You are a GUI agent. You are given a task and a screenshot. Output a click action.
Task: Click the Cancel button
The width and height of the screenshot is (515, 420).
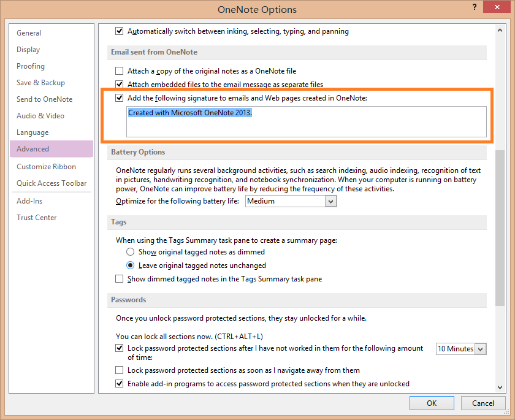pyautogui.click(x=483, y=403)
